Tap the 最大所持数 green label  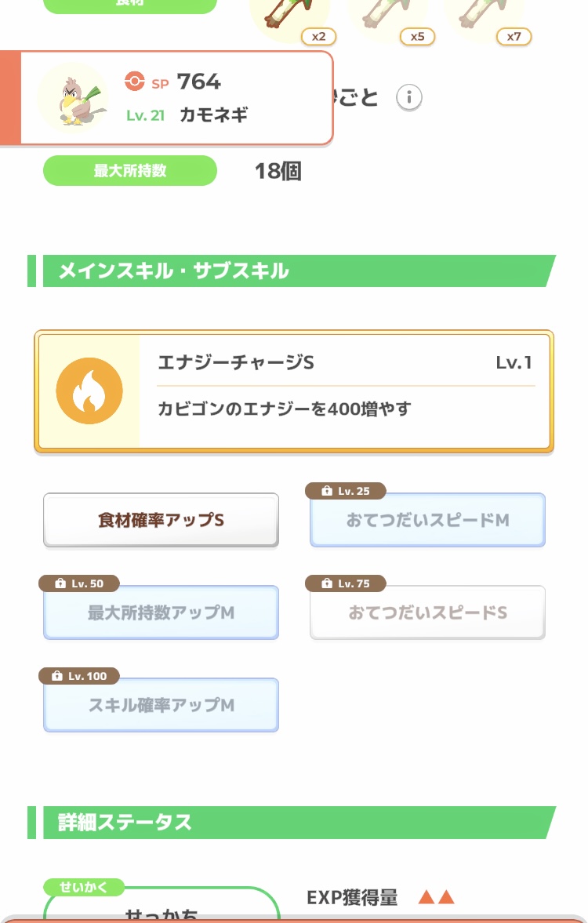click(129, 171)
